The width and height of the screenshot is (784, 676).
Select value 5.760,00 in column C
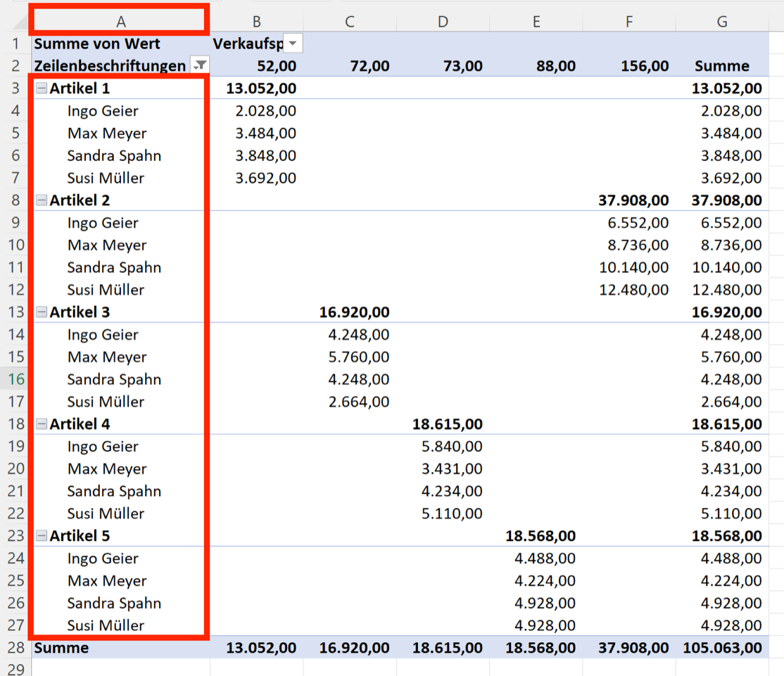[358, 357]
